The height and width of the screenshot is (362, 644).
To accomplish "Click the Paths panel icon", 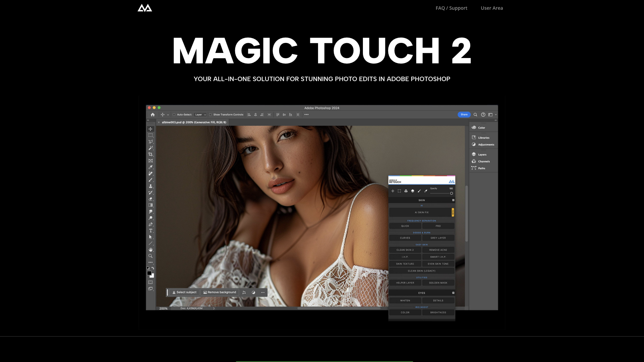I will [x=474, y=168].
